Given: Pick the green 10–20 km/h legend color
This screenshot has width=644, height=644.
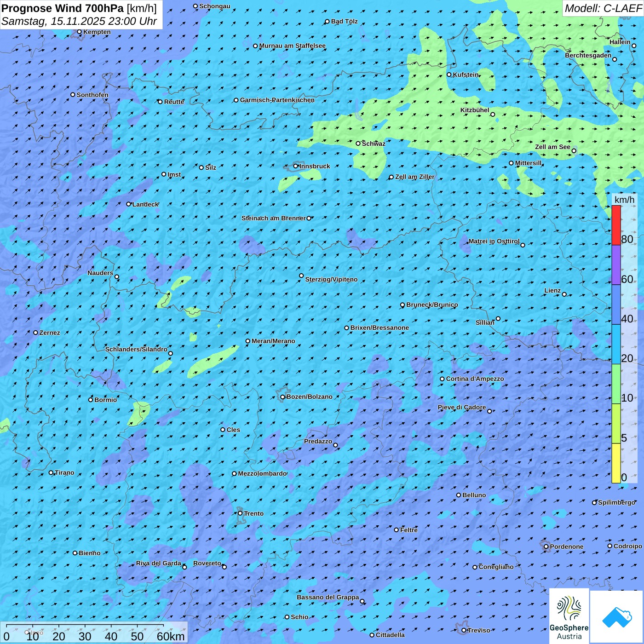Looking at the screenshot, I should 616,384.
